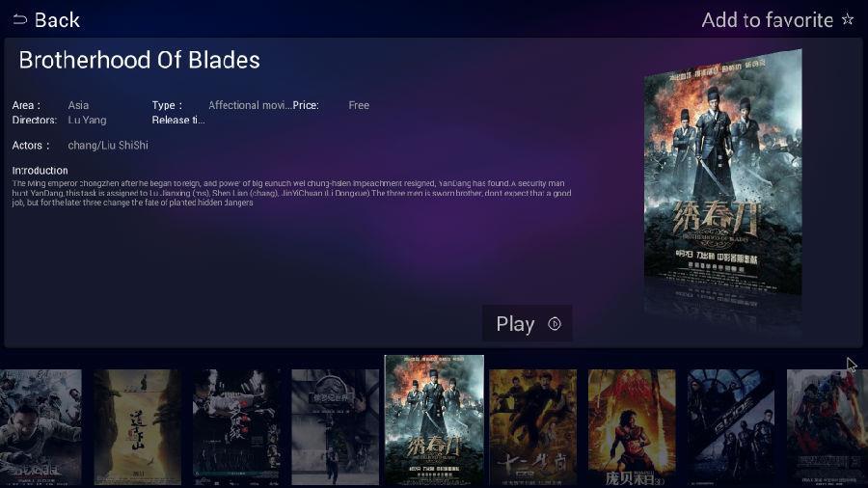Select the golden action poster thumbnail
The image size is (868, 488).
coord(533,427)
